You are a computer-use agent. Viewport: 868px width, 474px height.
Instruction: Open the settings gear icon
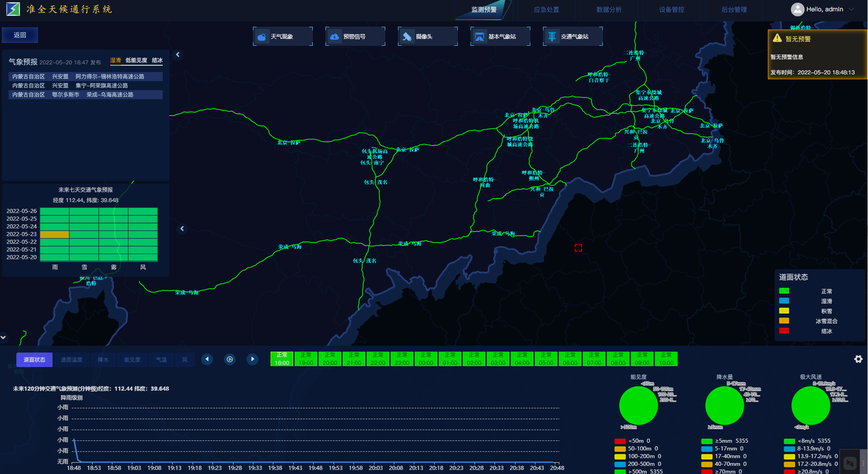(858, 359)
